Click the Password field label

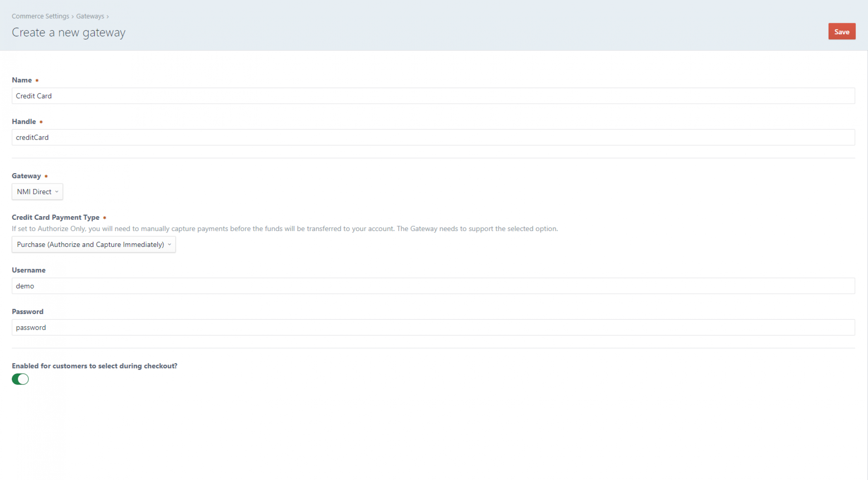[28, 312]
